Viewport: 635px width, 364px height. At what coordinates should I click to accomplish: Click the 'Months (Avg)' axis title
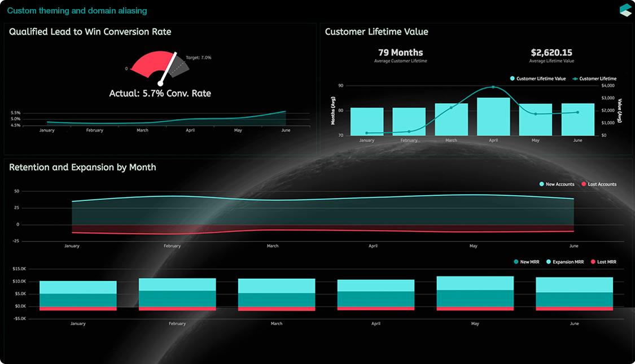pyautogui.click(x=333, y=111)
